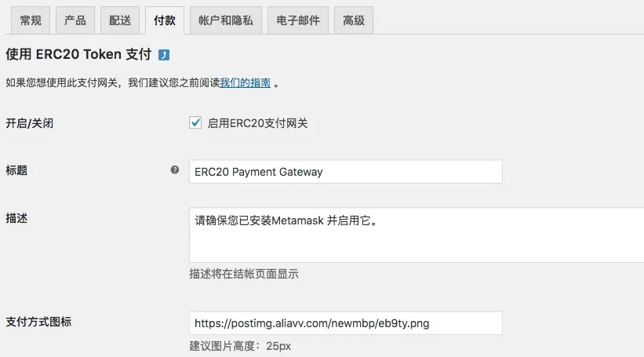
Task: Click the 使用 ERC20 Token 支付 heading
Action: pos(78,54)
